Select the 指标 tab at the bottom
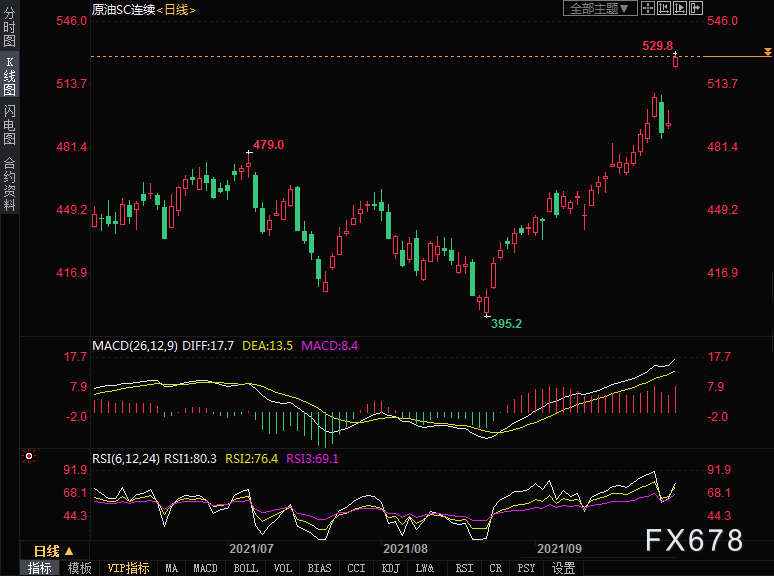The width and height of the screenshot is (774, 576). [40, 568]
